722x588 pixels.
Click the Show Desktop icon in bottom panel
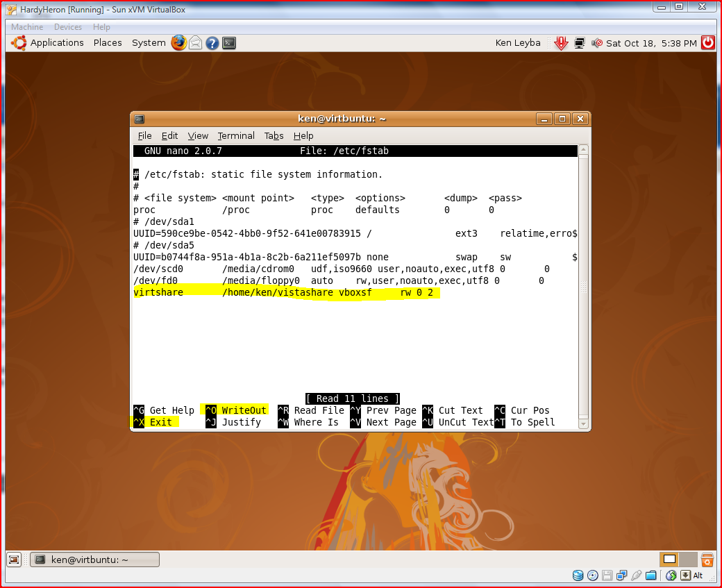point(15,560)
